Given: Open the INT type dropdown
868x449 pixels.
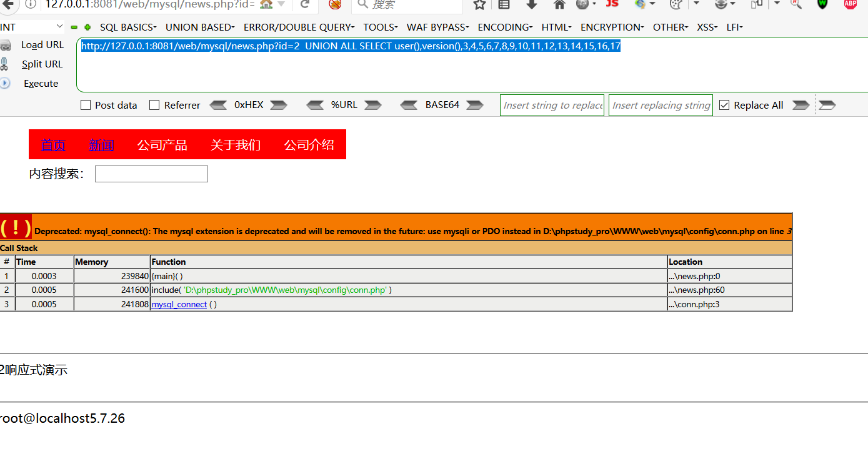Looking at the screenshot, I should [x=32, y=27].
